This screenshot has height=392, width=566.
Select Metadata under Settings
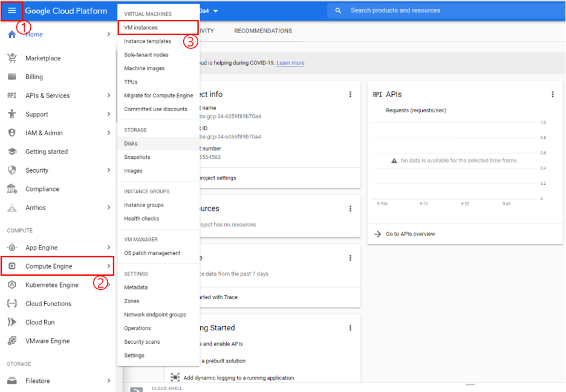pyautogui.click(x=135, y=288)
